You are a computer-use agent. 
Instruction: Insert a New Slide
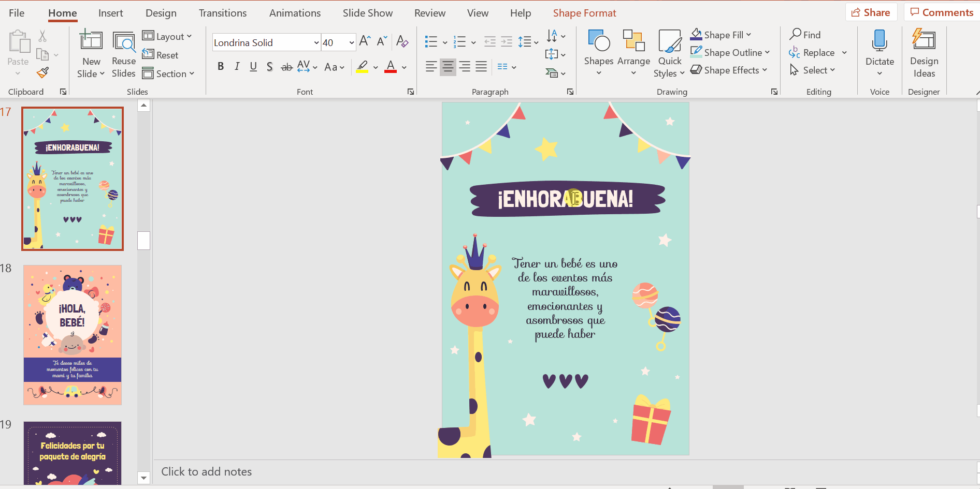point(91,54)
